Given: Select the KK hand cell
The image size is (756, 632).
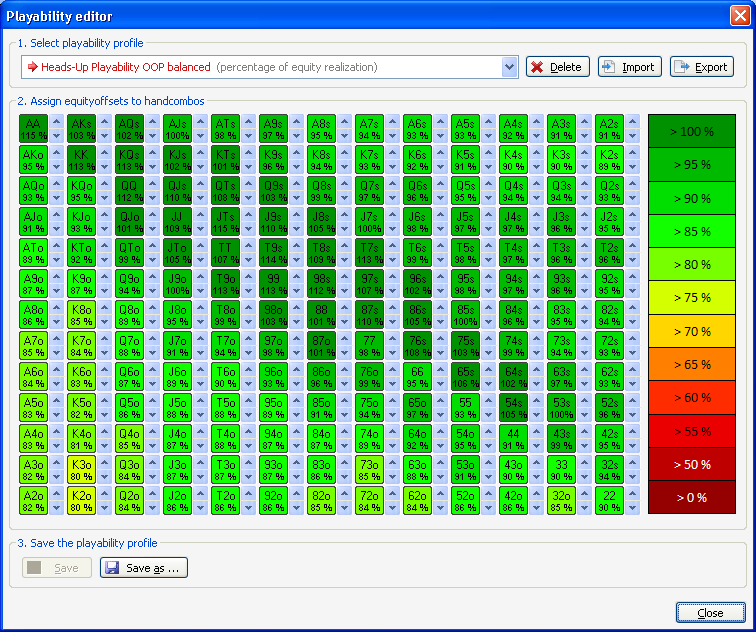Looking at the screenshot, I should pos(81,160).
